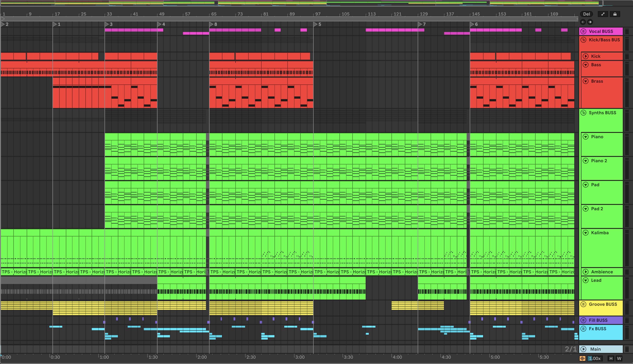633x364 pixels.
Task: Toggle Optimize Arrangement Width (W)
Action: (619, 358)
